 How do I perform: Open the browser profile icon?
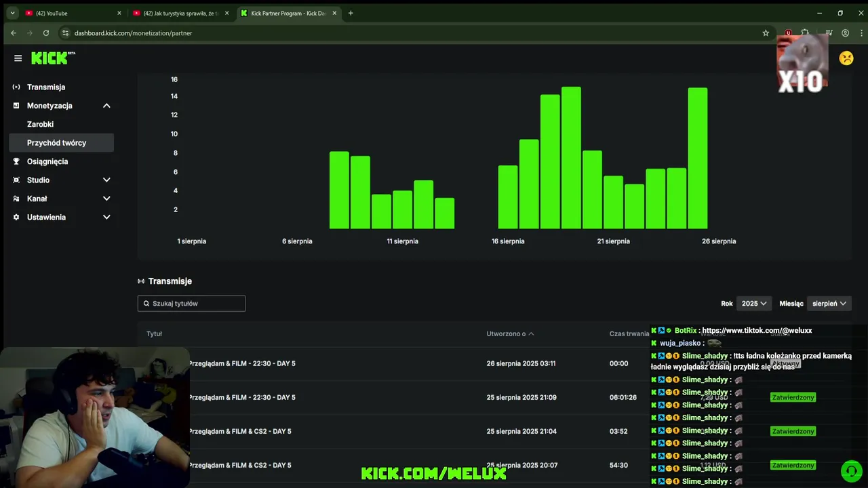(x=845, y=33)
